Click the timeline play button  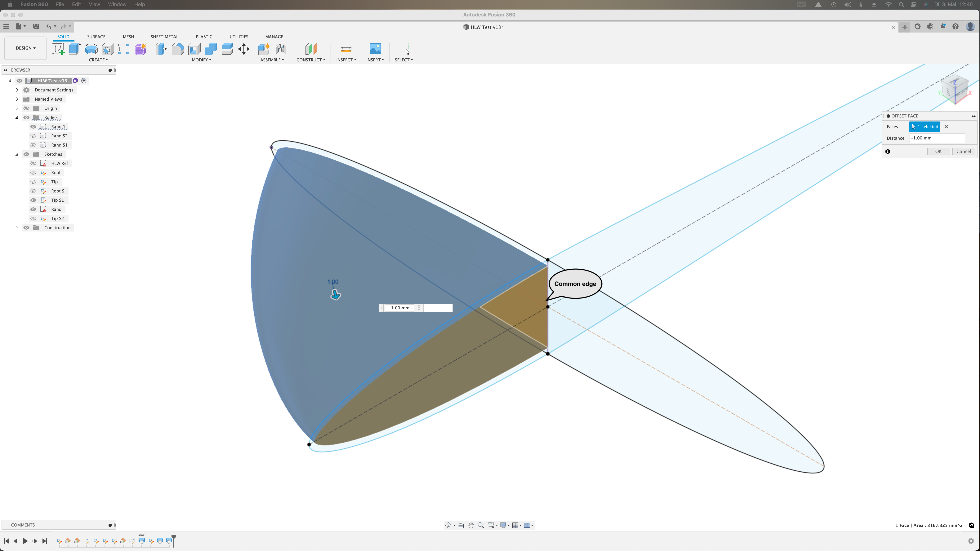coord(25,541)
